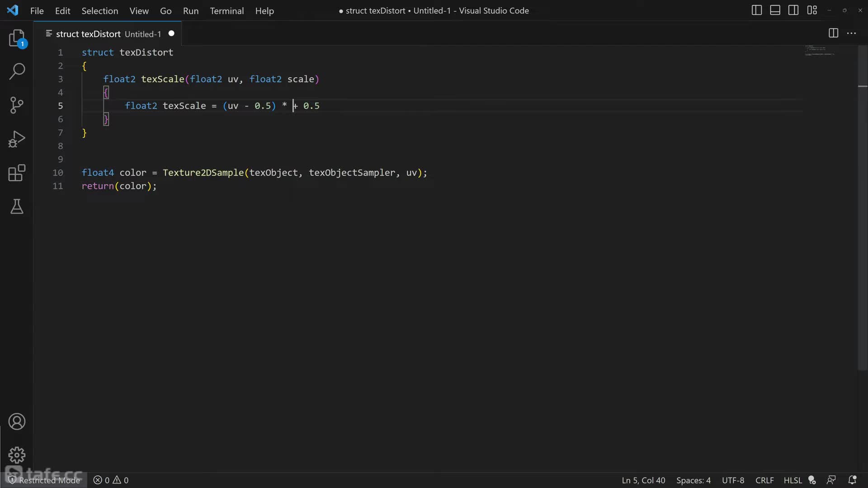Screen dimensions: 868x488
Task: Click status bar icon right of HLSL
Action: tap(812, 480)
